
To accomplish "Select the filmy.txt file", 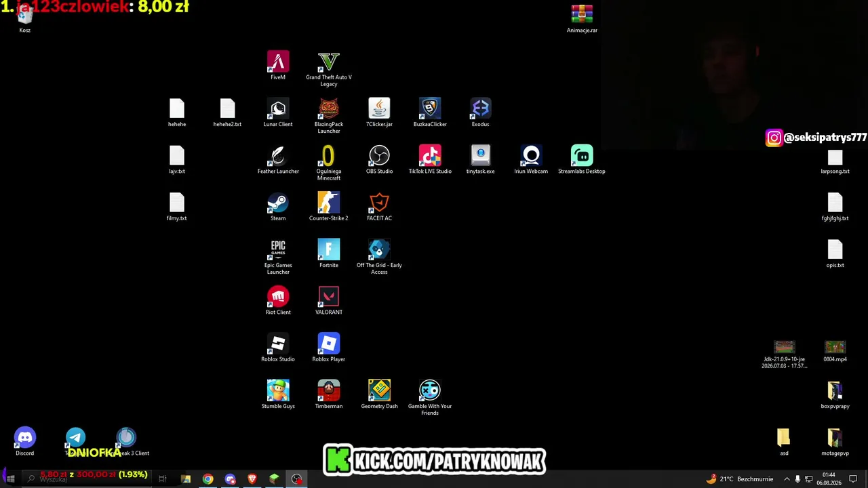I will [x=177, y=206].
